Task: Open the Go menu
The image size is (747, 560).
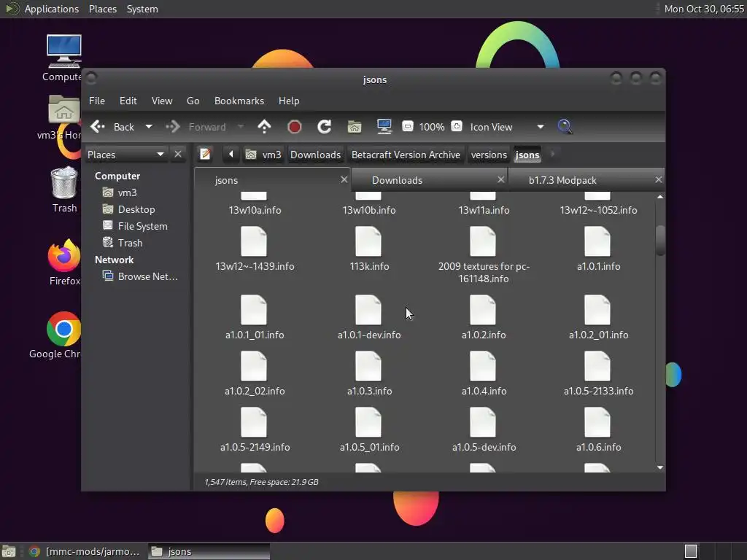Action: click(x=193, y=101)
